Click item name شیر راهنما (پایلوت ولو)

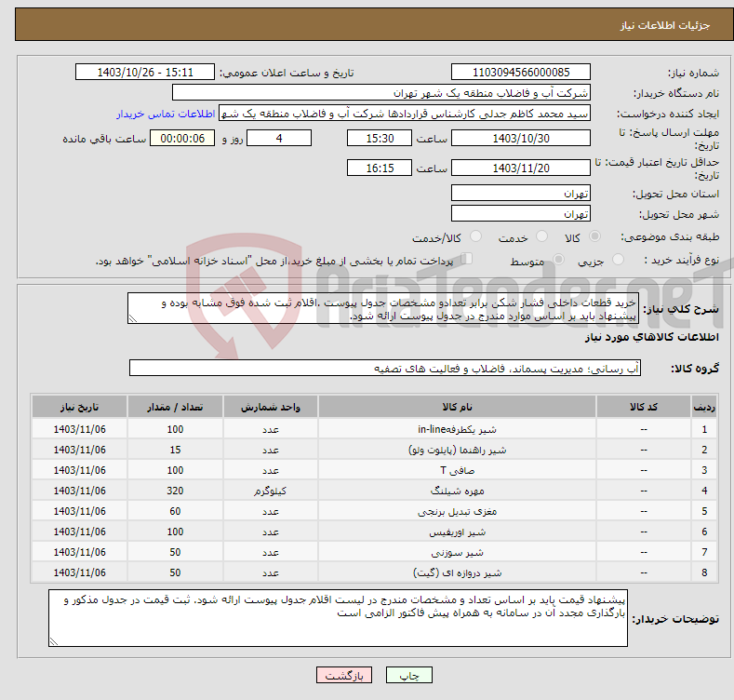point(457,450)
